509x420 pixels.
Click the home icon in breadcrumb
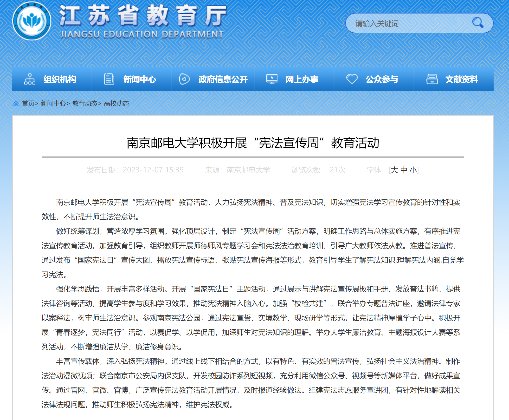[x=16, y=104]
